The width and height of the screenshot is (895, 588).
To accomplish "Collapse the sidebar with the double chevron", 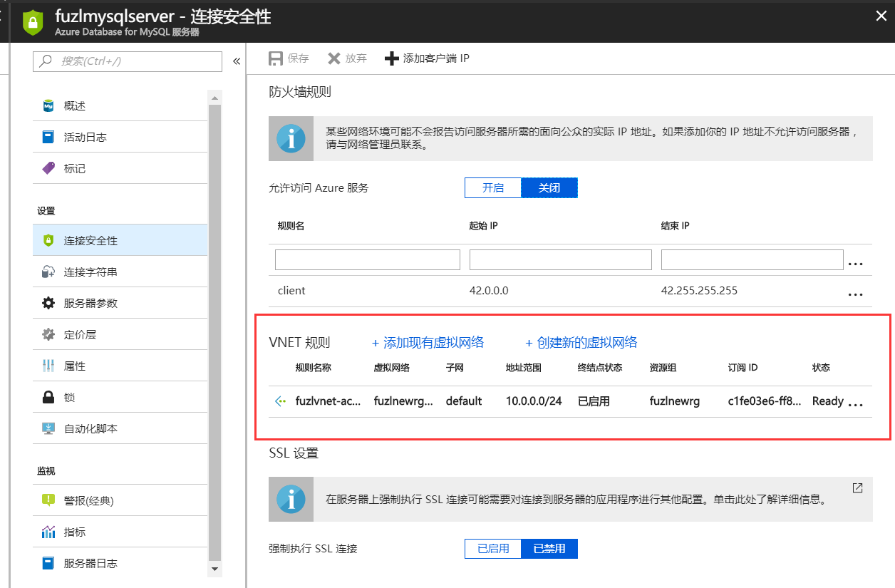I will click(x=237, y=61).
